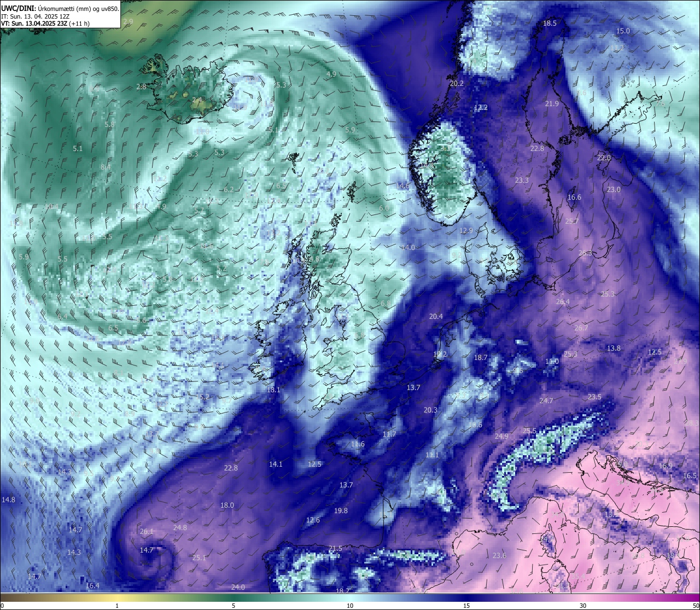Select the 21.9 value over Gulf of Bothnia

(552, 103)
